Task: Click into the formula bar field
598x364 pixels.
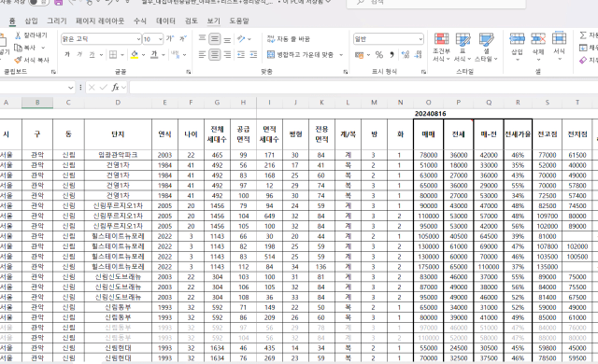Action: click(x=363, y=88)
